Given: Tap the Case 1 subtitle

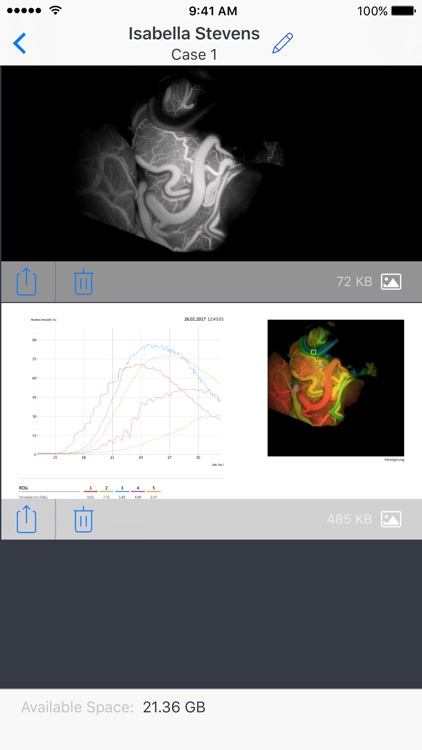Looking at the screenshot, I should (x=194, y=55).
